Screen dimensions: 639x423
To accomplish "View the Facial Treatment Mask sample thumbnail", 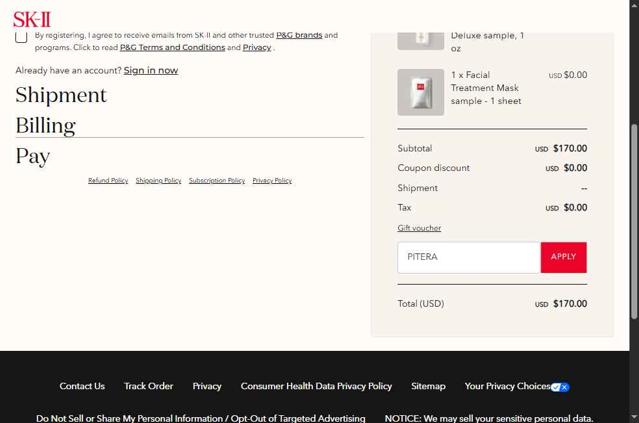I will (421, 92).
